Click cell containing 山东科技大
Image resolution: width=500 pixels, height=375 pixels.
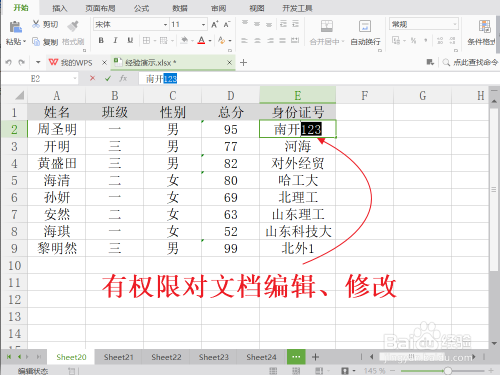pyautogui.click(x=298, y=231)
